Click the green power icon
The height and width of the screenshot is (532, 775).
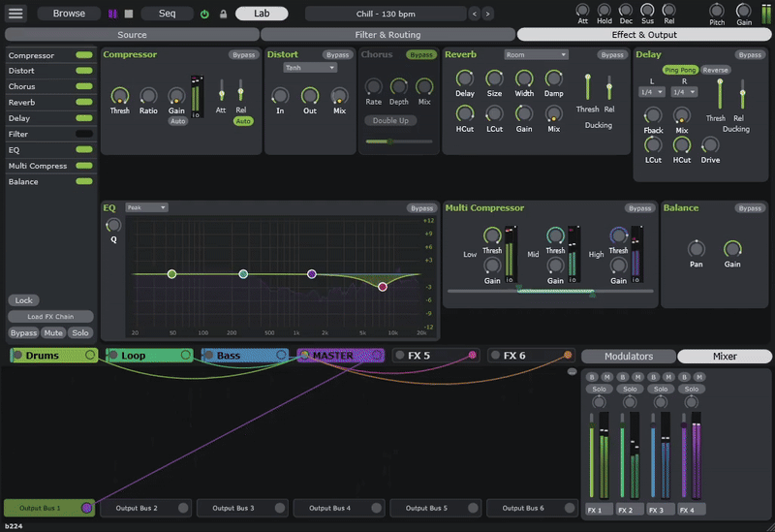204,14
